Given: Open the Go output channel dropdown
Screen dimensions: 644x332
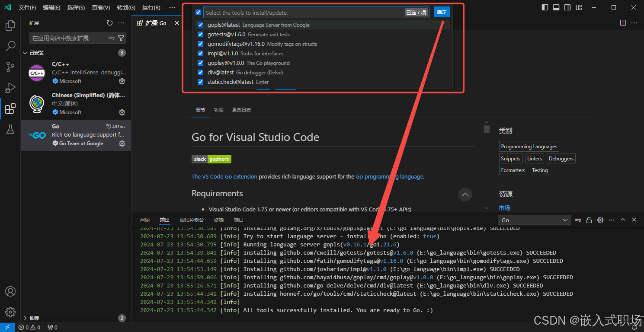Looking at the screenshot, I should tap(535, 220).
